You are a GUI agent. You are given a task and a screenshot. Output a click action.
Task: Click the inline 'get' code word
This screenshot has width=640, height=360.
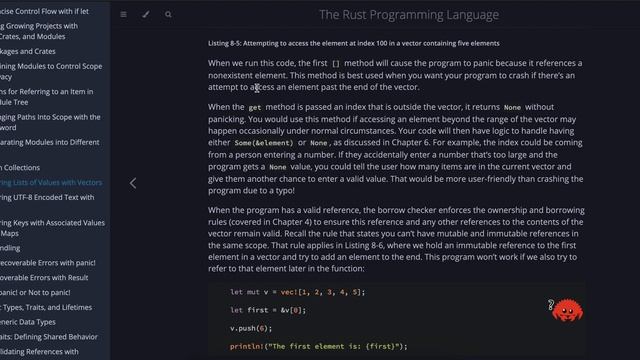[255, 107]
